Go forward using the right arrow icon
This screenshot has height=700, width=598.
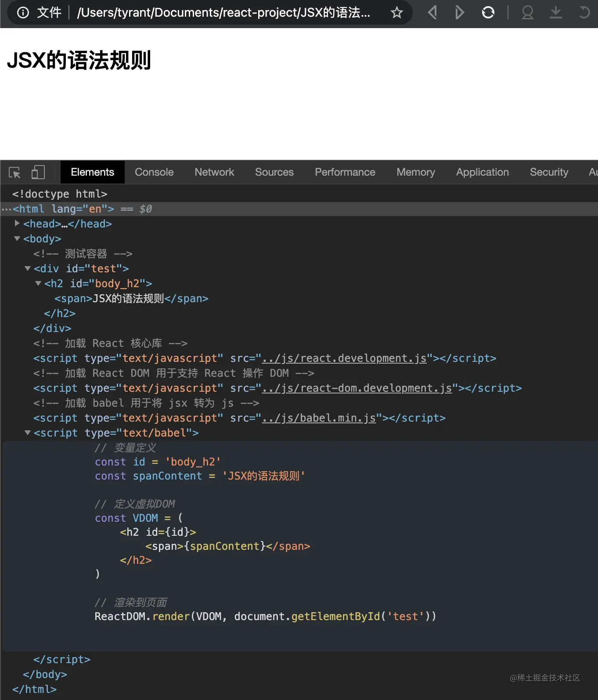pyautogui.click(x=459, y=12)
